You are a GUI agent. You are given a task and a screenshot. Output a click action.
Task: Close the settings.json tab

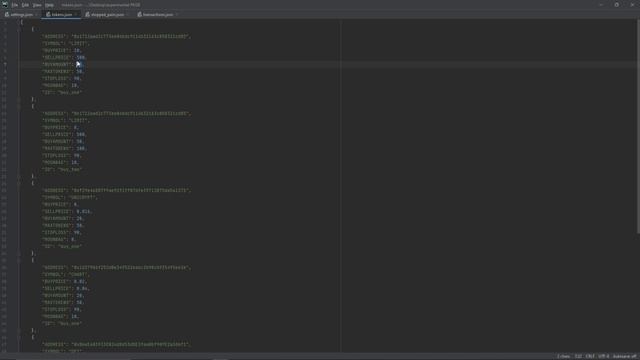point(36,15)
